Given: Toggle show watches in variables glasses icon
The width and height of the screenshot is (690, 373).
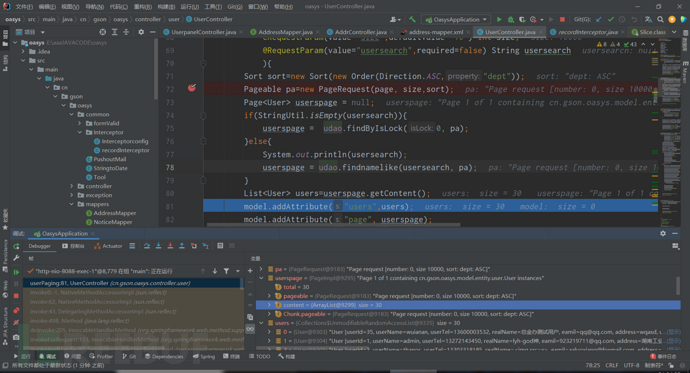Looking at the screenshot, I should [250, 329].
